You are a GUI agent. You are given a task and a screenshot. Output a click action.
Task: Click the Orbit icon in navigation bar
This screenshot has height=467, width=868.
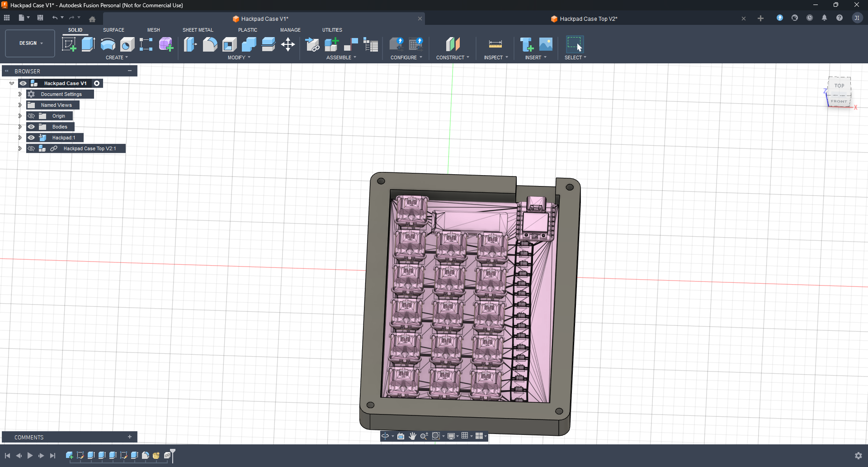[x=385, y=436]
